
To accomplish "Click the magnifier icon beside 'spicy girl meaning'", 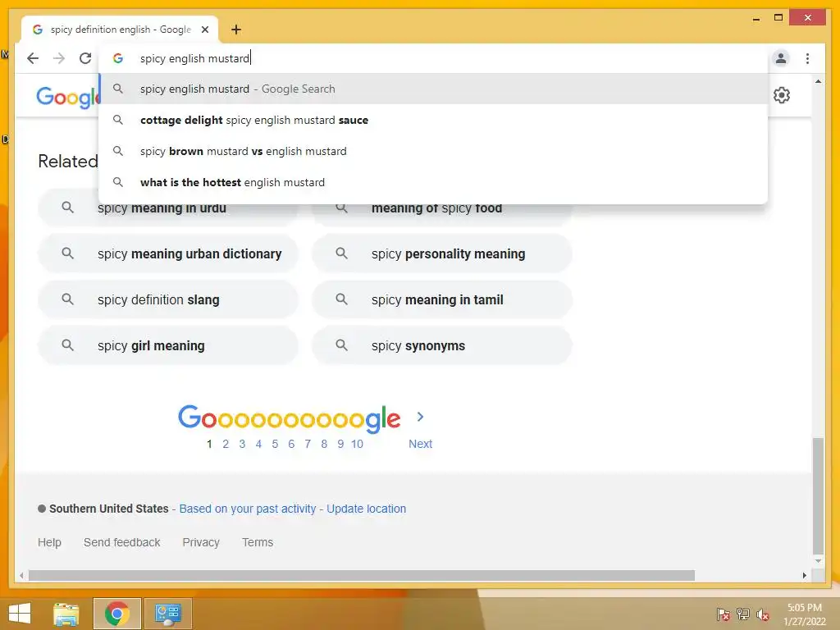I will 67,345.
